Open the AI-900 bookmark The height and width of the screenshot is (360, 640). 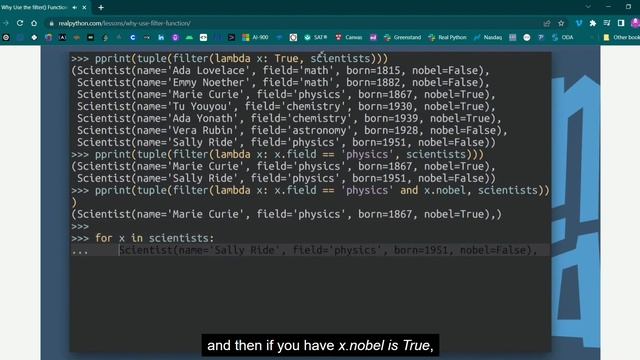tap(255, 37)
